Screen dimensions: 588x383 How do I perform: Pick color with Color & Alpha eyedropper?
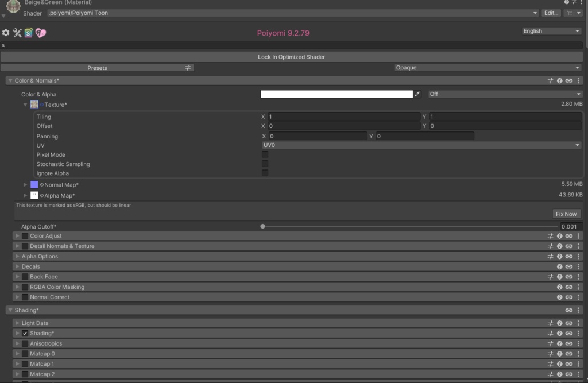417,94
